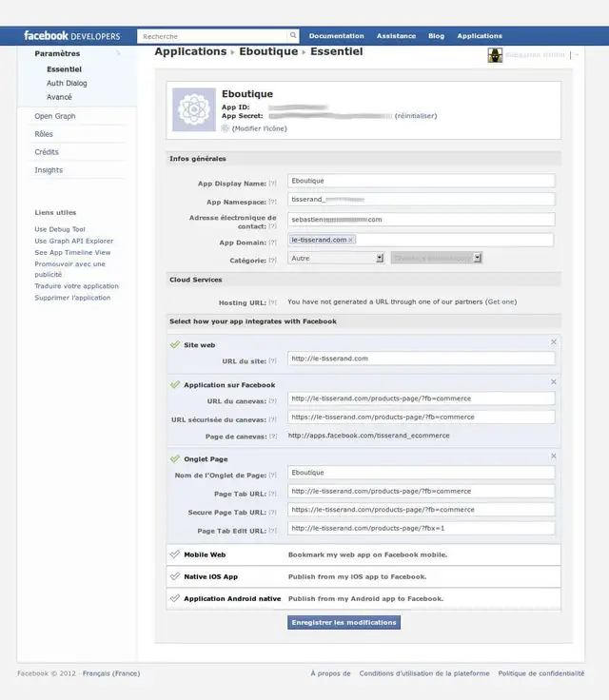
Task: Click help icon for Page Tab URL
Action: coord(272,494)
